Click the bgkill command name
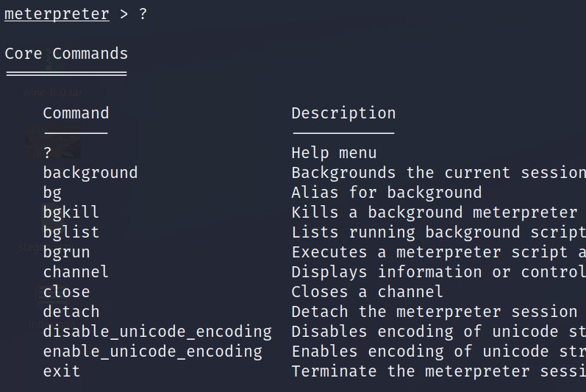The height and width of the screenshot is (392, 586). point(71,213)
